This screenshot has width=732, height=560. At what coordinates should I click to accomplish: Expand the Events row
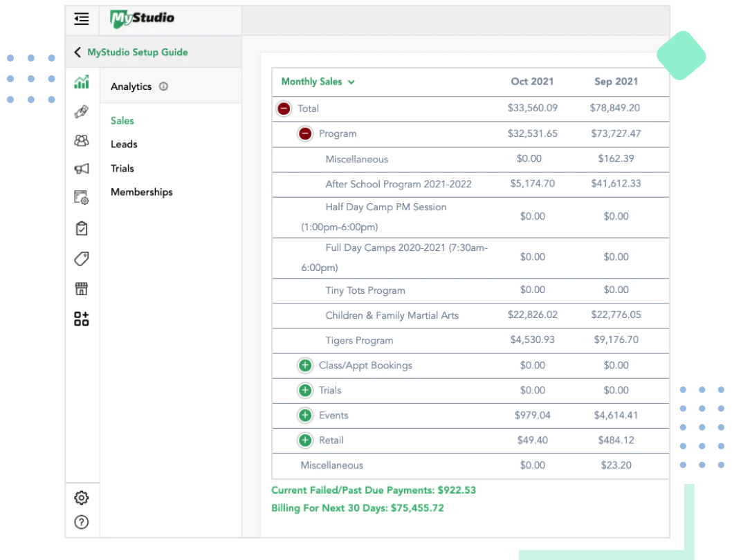point(305,416)
